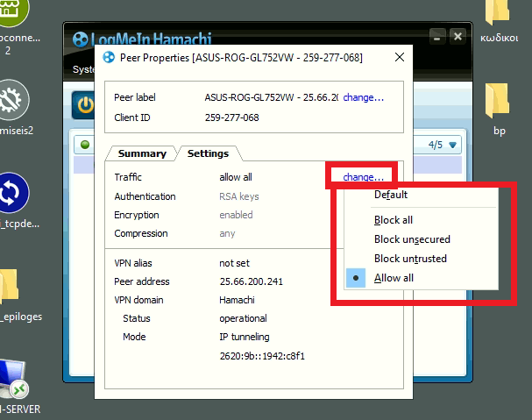Click the Hamachi power button icon
This screenshot has width=532, height=420.
(85, 105)
